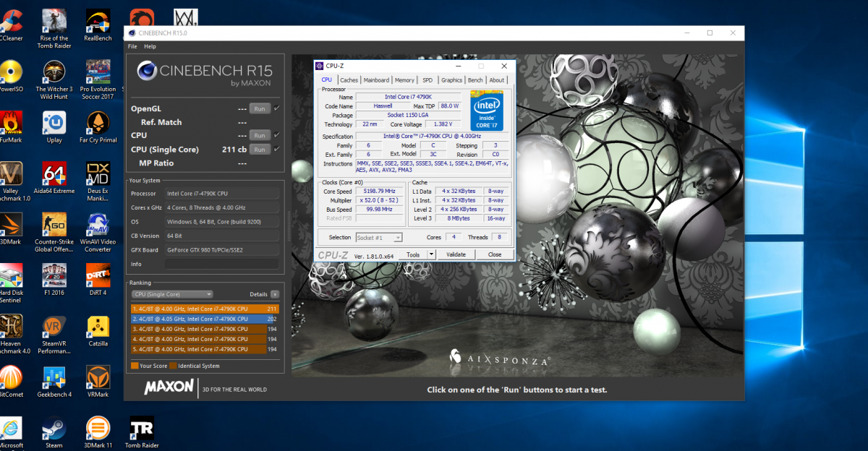This screenshot has height=451, width=868.
Task: Select the 3DMark desktop icon
Action: 11,228
